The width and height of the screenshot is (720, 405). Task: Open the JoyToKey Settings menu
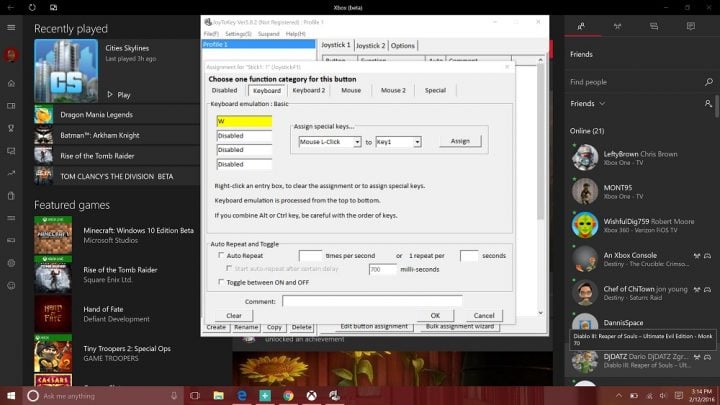pyautogui.click(x=238, y=34)
